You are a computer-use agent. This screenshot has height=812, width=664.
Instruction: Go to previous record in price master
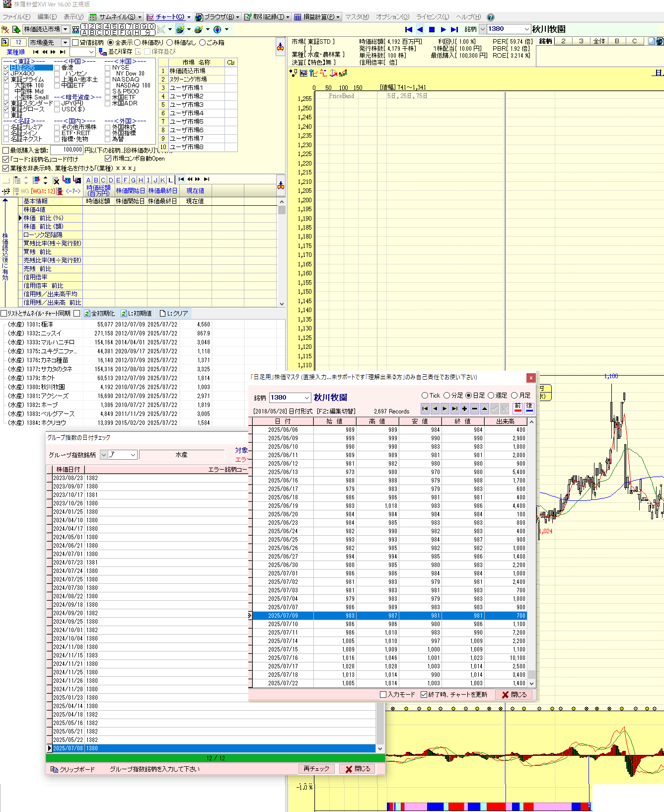coord(435,408)
